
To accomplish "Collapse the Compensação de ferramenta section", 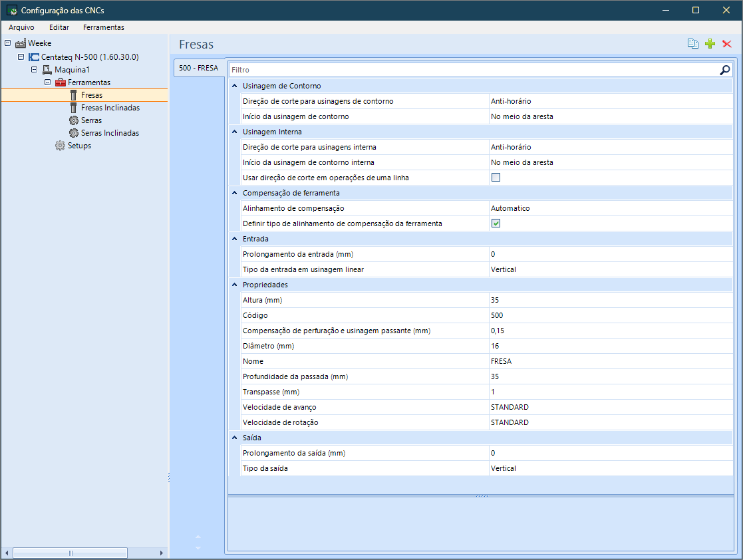I will [x=235, y=193].
